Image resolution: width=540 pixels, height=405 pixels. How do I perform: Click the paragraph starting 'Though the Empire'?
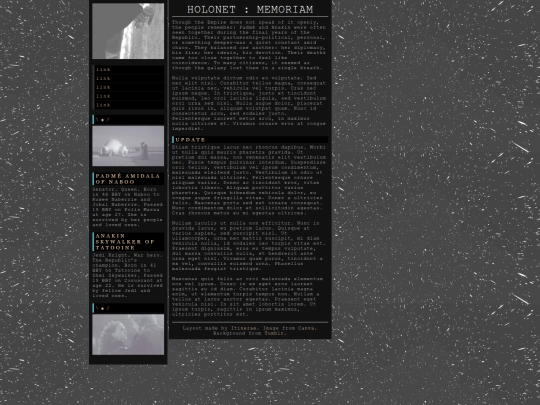(x=249, y=45)
